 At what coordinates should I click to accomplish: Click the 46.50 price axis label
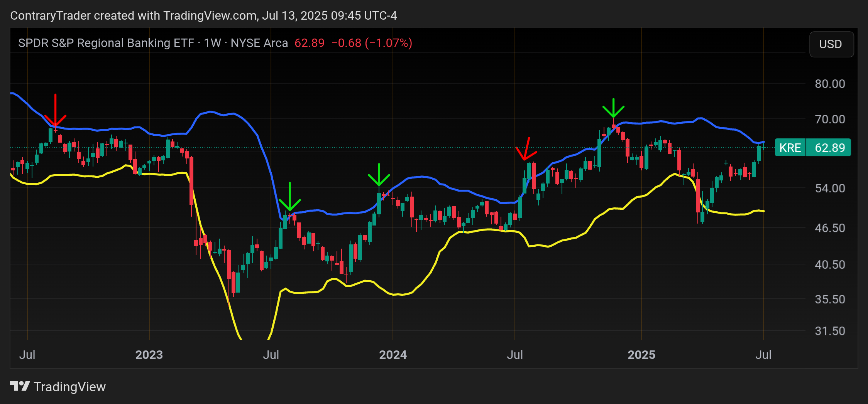(830, 228)
